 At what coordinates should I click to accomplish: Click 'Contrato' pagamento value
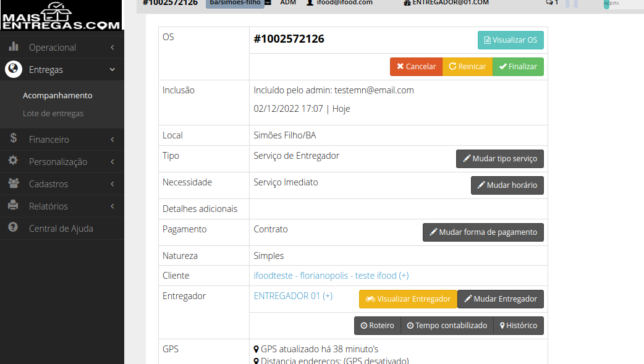point(270,229)
